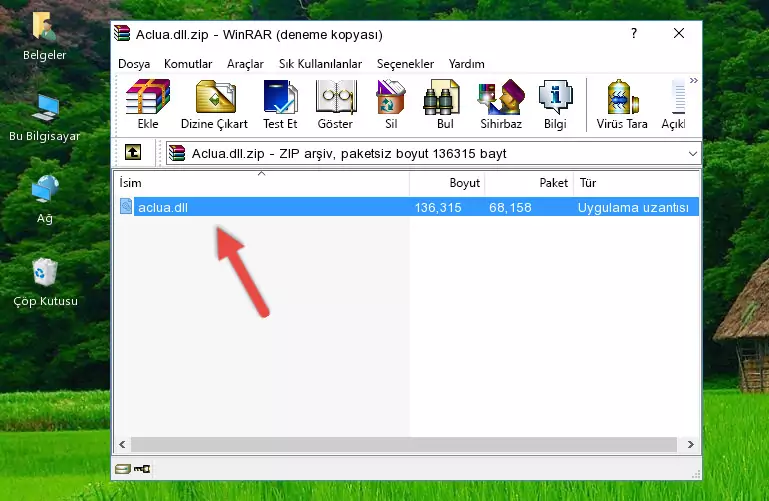Click the WinRAR title bar help button
Viewport: 769px width, 501px height.
pos(634,33)
